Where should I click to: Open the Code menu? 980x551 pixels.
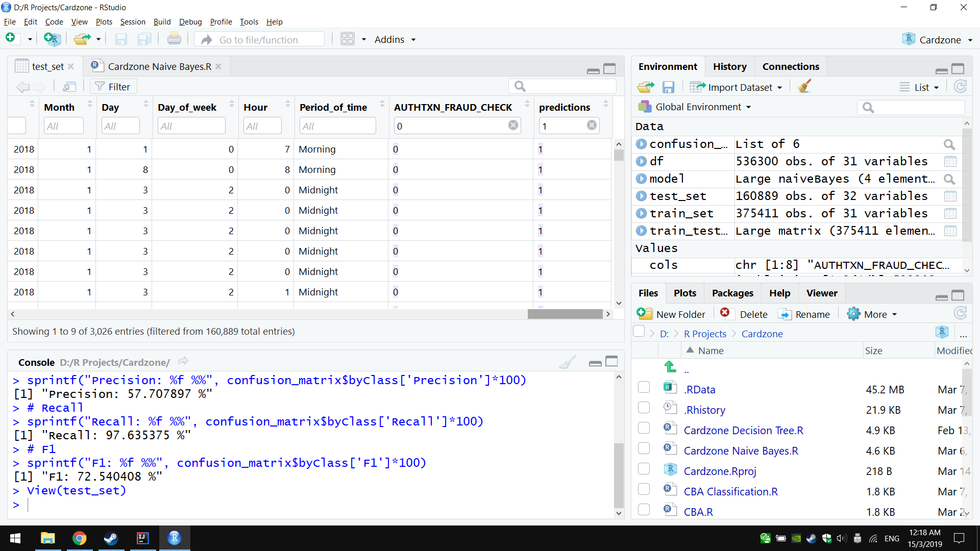[x=54, y=21]
